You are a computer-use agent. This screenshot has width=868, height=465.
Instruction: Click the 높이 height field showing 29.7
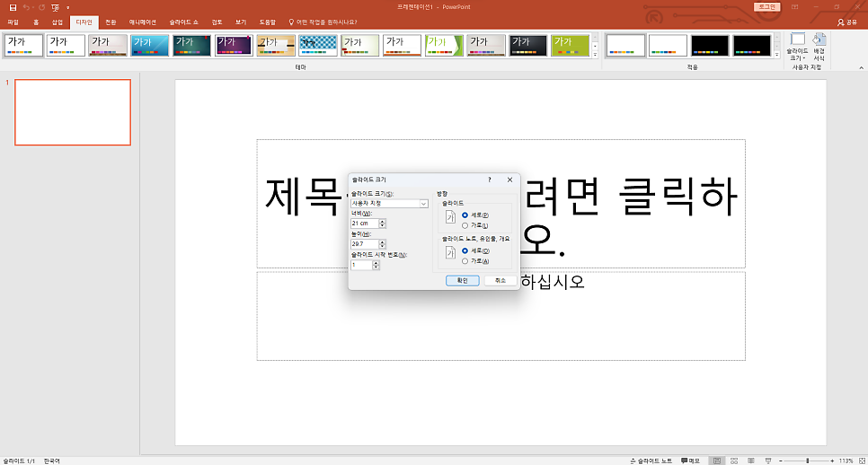point(364,244)
